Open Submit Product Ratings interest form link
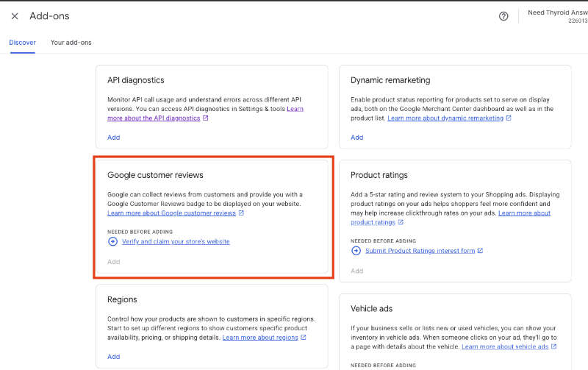Viewport: 588px width, 370px height. point(420,251)
